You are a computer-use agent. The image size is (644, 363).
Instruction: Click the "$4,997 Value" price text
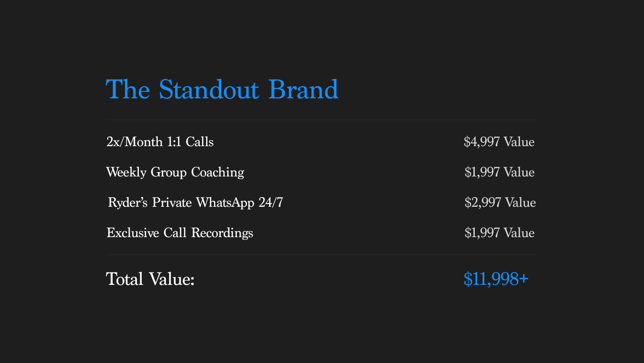tap(499, 142)
